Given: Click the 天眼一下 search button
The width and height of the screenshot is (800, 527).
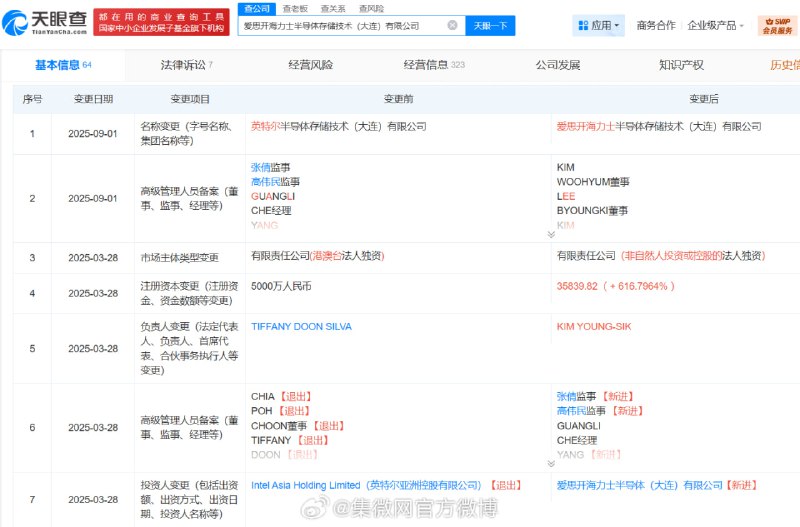Looking at the screenshot, I should (x=490, y=26).
